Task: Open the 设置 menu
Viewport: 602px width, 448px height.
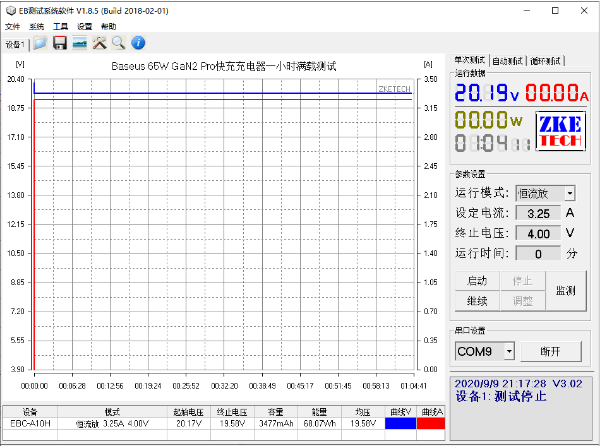Action: [x=84, y=26]
